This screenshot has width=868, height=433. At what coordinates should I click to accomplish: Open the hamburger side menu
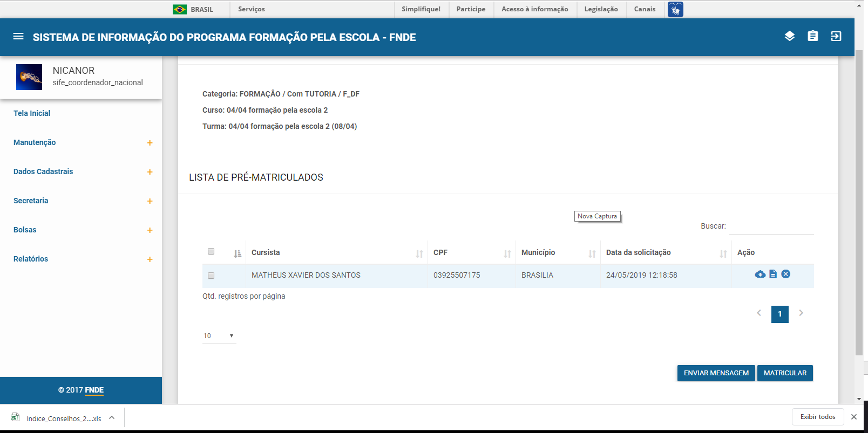coord(18,37)
